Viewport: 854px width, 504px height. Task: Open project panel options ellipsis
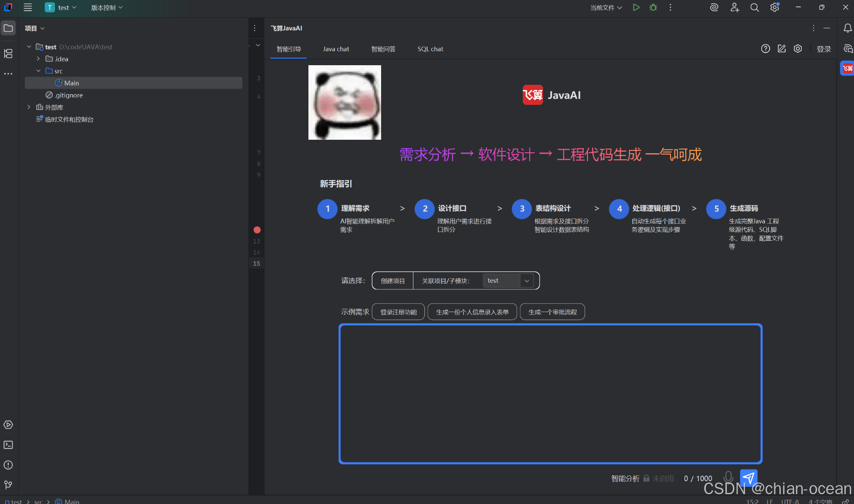254,28
